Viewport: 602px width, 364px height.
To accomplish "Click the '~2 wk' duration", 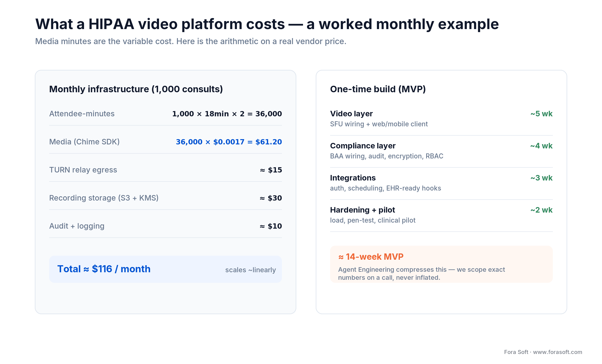I will [x=542, y=210].
